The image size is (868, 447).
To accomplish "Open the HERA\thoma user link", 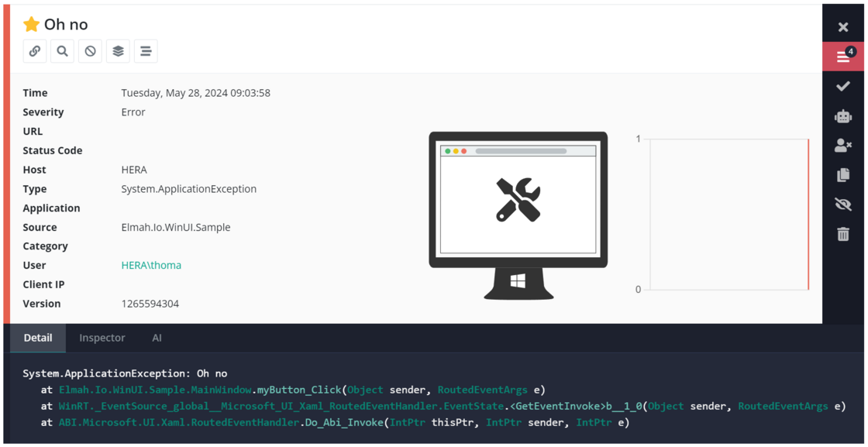I will click(x=151, y=266).
